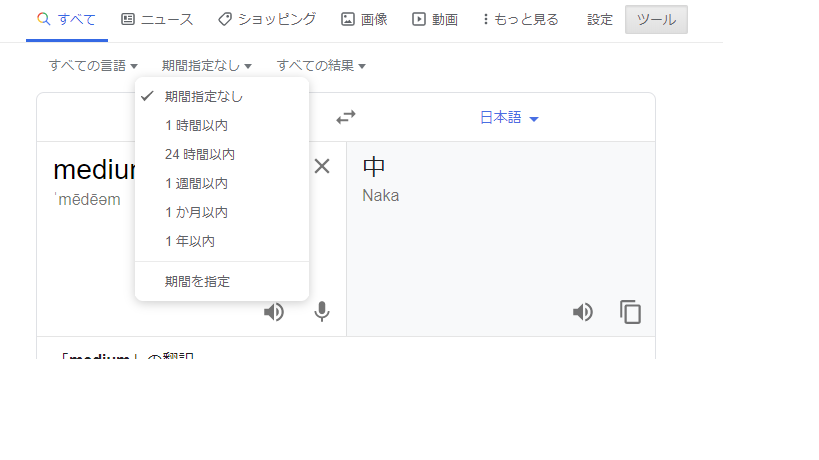
Task: Activate microphone voice input icon
Action: (321, 312)
